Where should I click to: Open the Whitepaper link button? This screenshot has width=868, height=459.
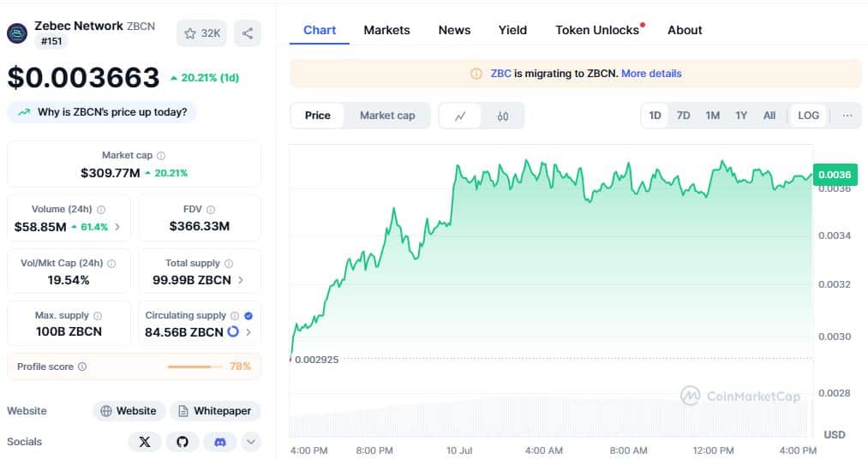click(215, 411)
